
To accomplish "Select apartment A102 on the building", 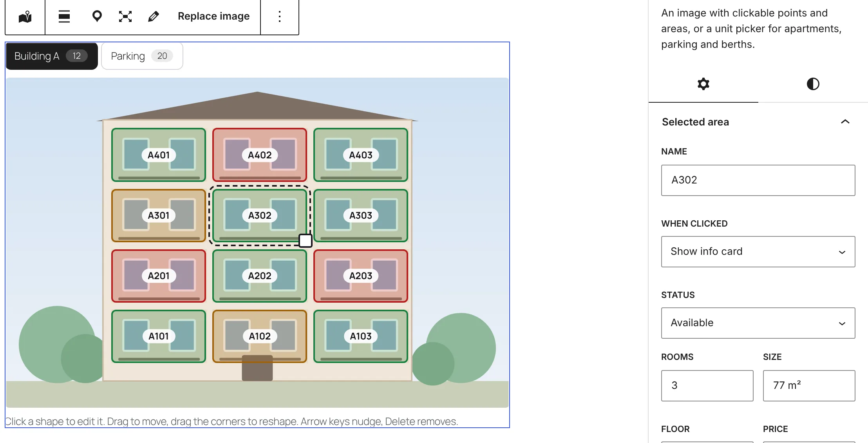I will pyautogui.click(x=260, y=336).
